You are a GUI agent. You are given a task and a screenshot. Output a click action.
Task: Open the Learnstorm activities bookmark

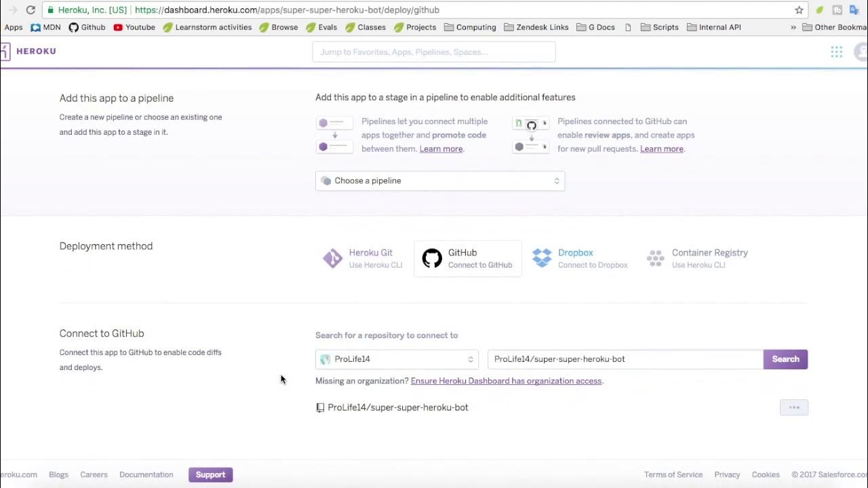coord(208,28)
